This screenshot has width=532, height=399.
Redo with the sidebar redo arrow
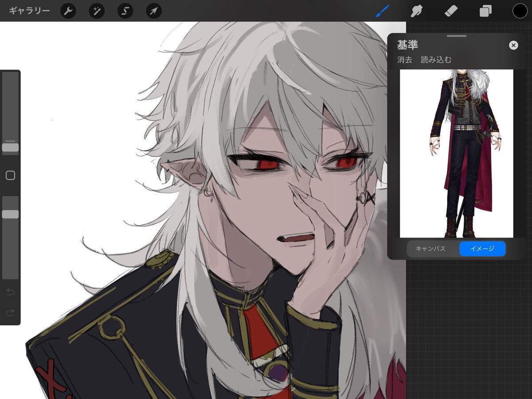click(x=10, y=313)
